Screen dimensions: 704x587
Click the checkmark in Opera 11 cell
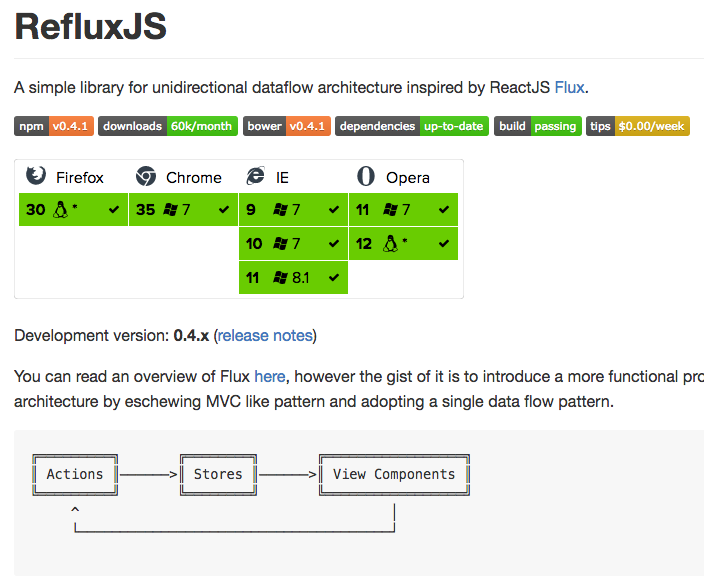coord(444,209)
